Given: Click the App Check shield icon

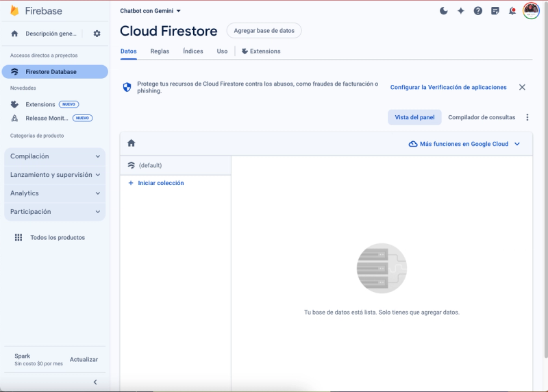Looking at the screenshot, I should click(127, 87).
